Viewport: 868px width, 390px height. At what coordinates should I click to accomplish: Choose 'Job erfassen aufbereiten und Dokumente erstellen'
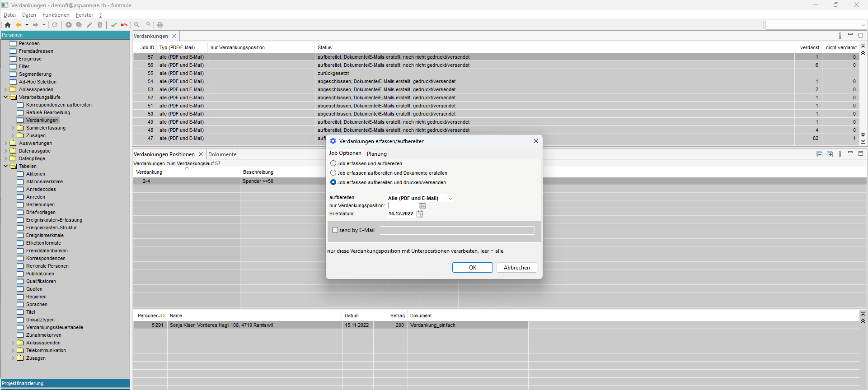[333, 173]
